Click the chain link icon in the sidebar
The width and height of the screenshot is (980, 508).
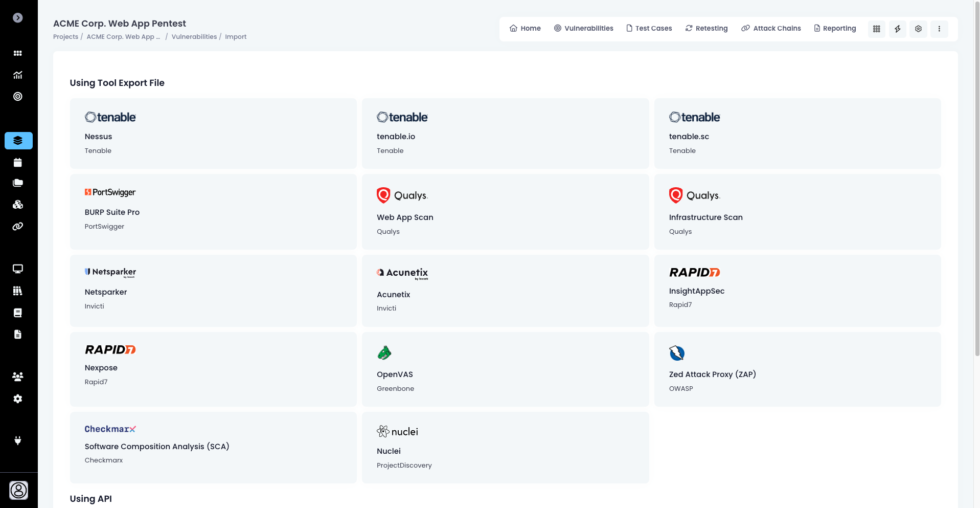(x=18, y=226)
